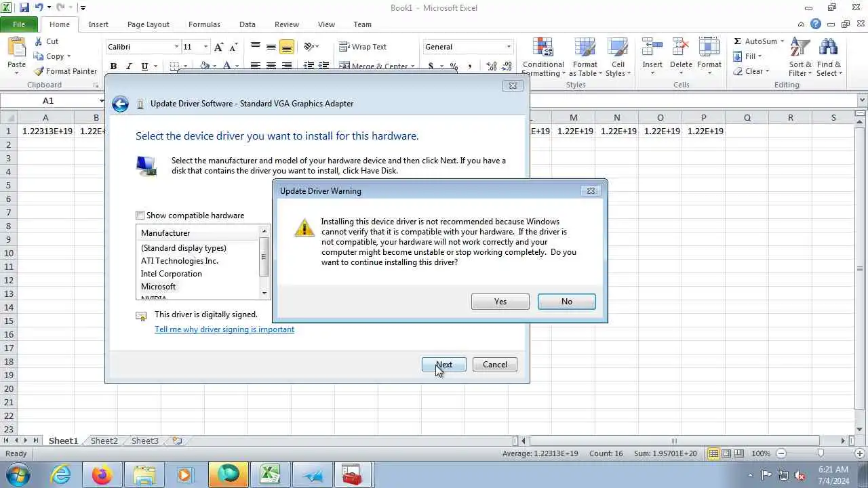Click the Cut scissors icon
868x488 pixels.
[x=39, y=41]
